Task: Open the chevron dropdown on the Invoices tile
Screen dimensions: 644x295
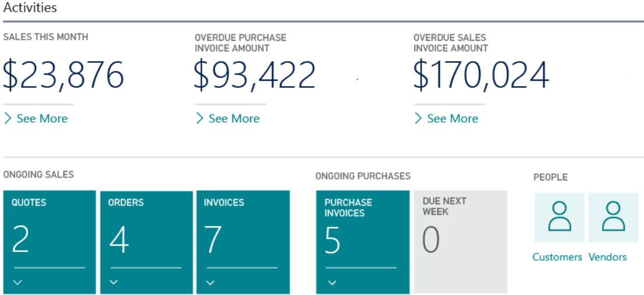Action: coord(210,282)
